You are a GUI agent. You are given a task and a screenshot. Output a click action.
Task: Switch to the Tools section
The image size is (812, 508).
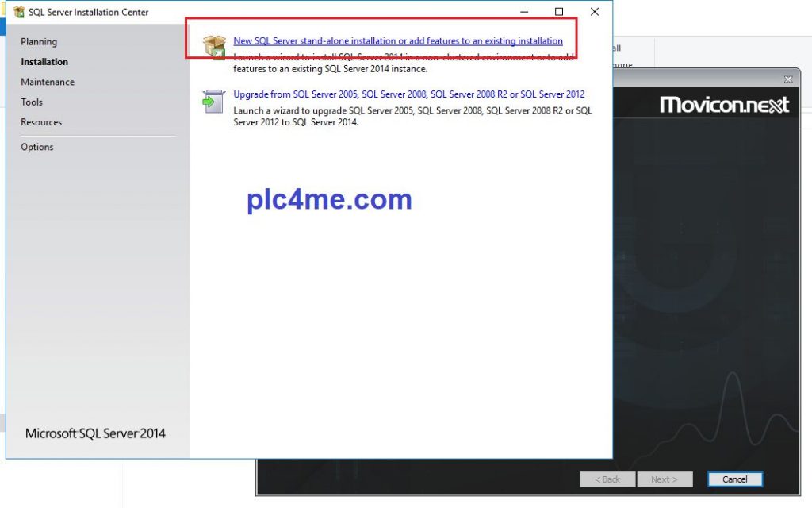coord(32,102)
